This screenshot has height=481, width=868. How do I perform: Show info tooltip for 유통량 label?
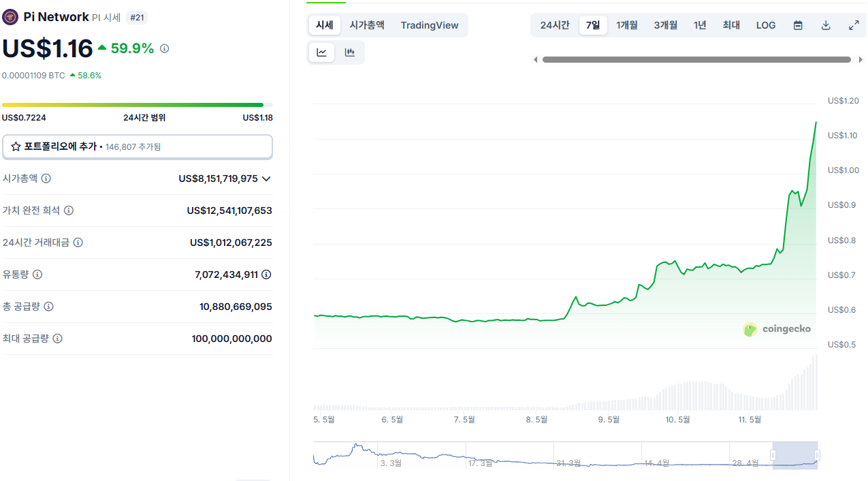[x=37, y=275]
